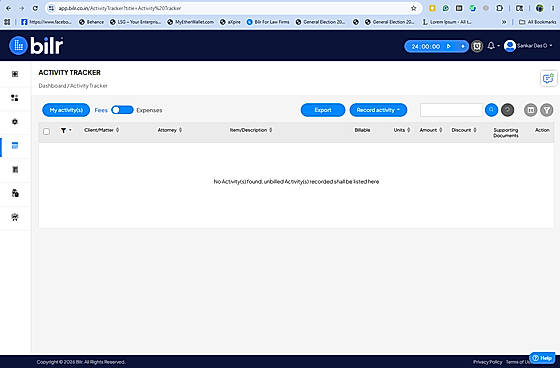Viewport: 560px width, 368px height.
Task: Click the timer record dot button
Action: coord(463,46)
